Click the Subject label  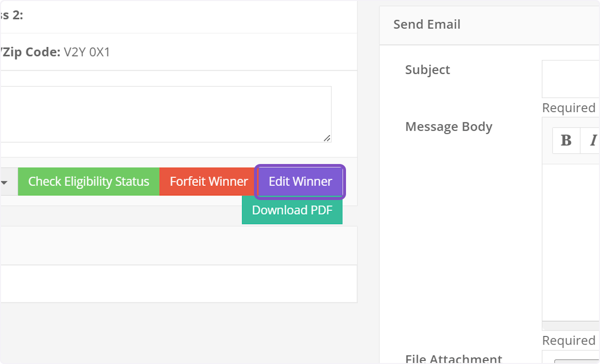[427, 70]
